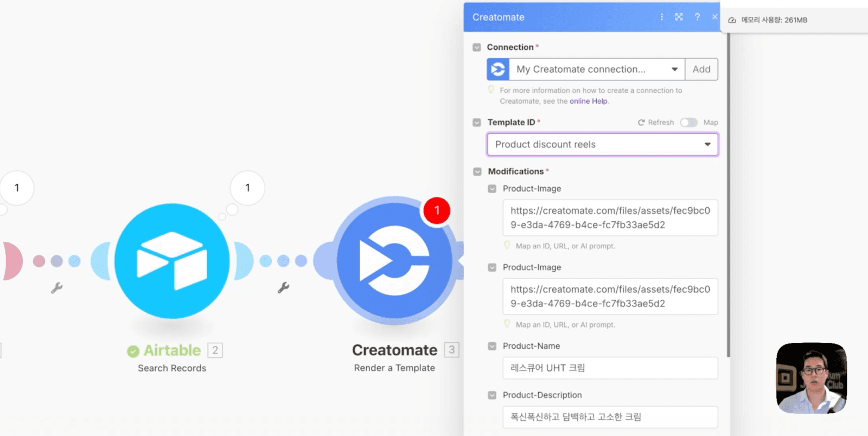Image resolution: width=868 pixels, height=436 pixels.
Task: Click the second Product-Image URL field
Action: [x=610, y=296]
